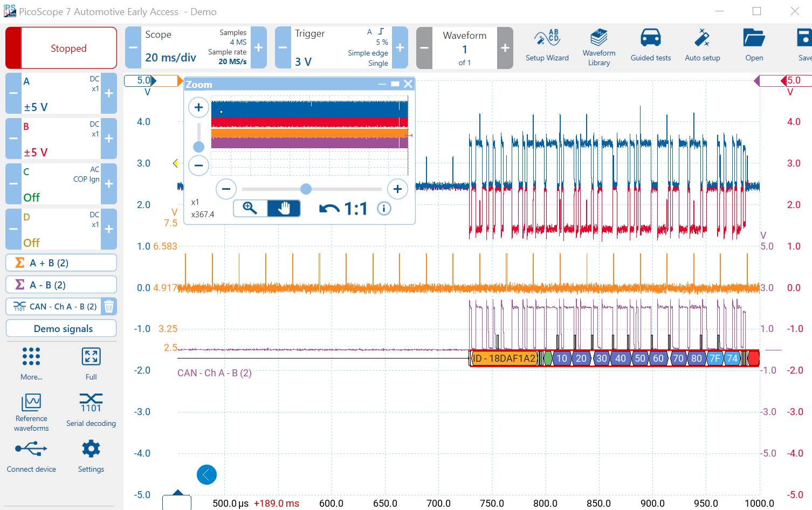This screenshot has width=812, height=510.
Task: Click the blue collapse arrow circle
Action: pyautogui.click(x=207, y=474)
